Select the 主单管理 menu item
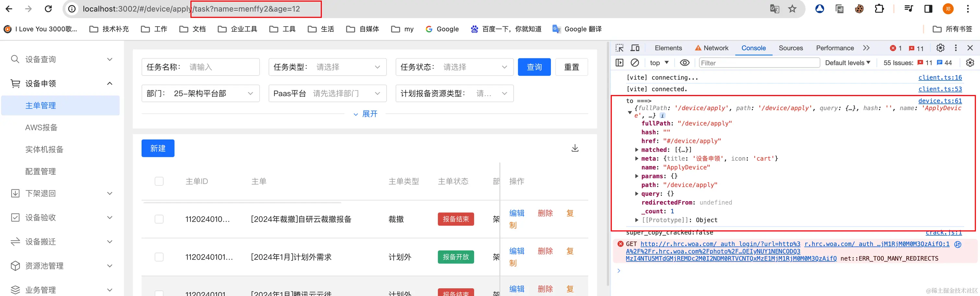Screen dimensions: 980x296 point(61,105)
